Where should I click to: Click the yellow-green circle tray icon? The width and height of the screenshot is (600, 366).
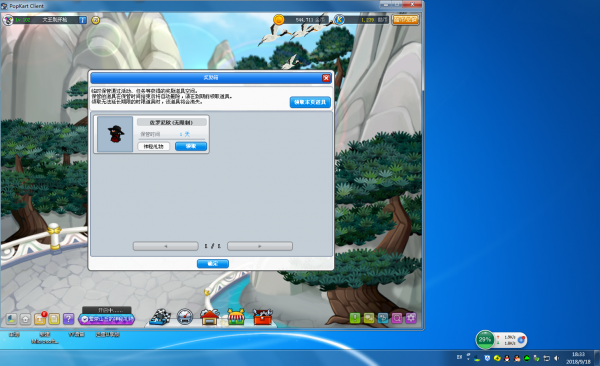[x=497, y=358]
